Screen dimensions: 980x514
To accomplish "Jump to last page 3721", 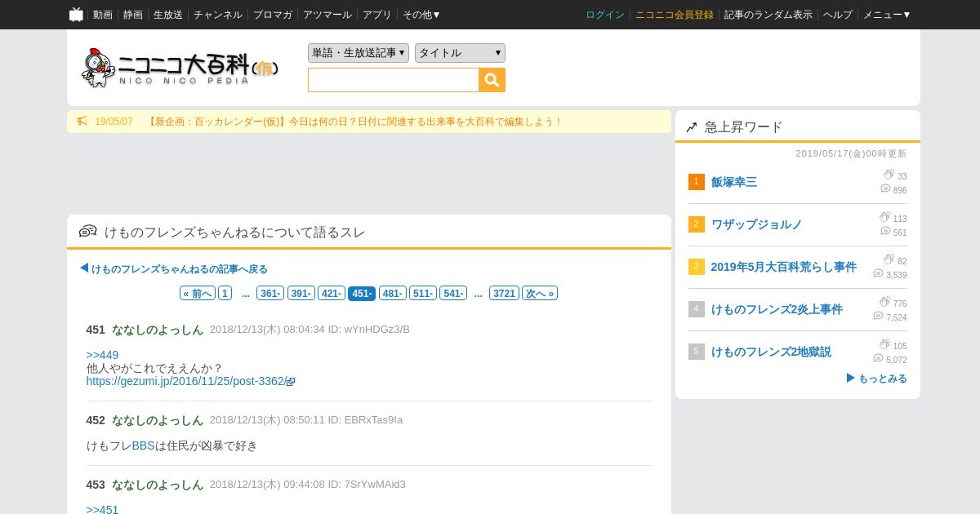I will coord(504,293).
